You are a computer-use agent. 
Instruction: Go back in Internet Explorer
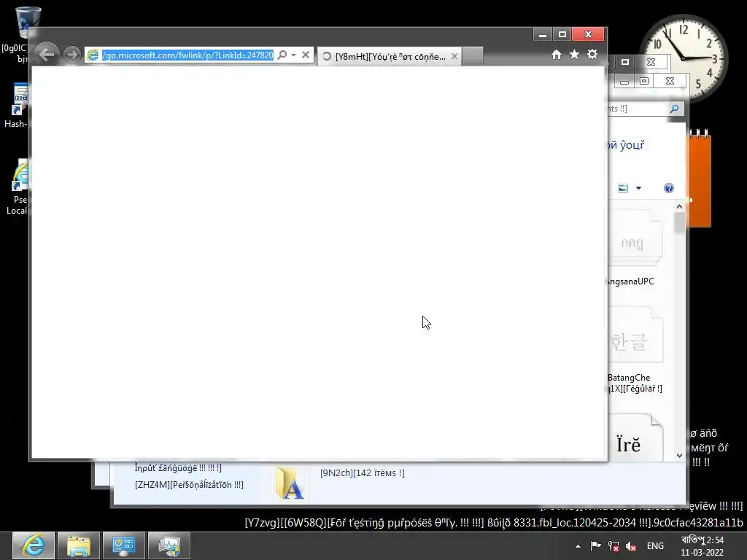(x=47, y=55)
